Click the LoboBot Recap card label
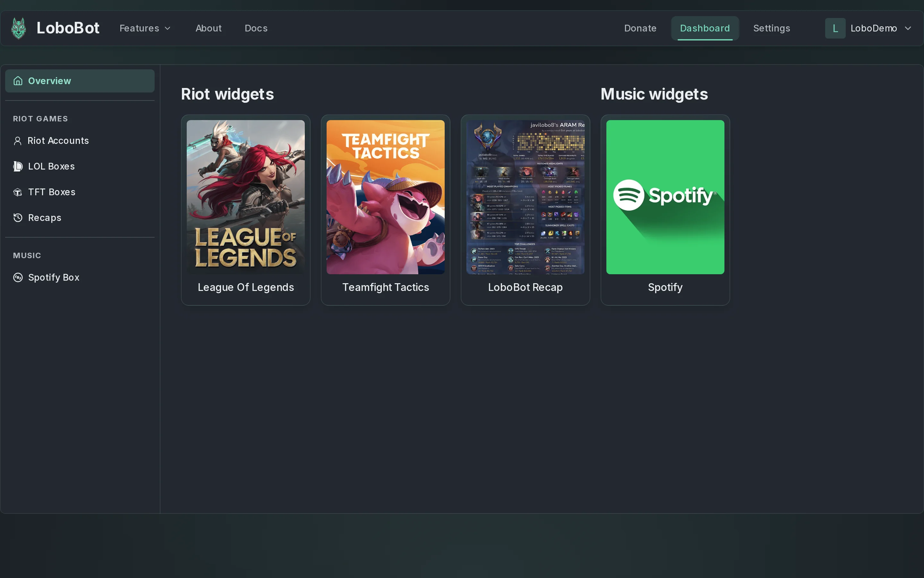The image size is (924, 578). pyautogui.click(x=526, y=287)
